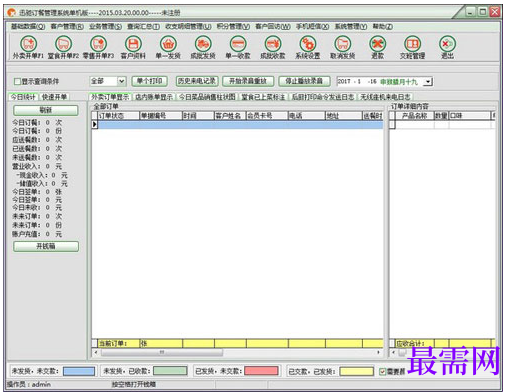The image size is (519, 392).
Task: Click left arrow of orders grid scrollbar
Action: [x=96, y=352]
